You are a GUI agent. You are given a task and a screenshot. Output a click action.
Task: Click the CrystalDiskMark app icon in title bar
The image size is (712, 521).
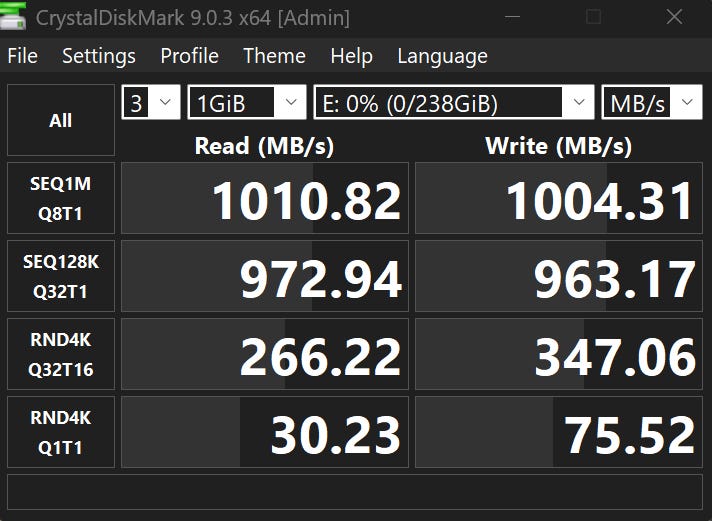13,16
